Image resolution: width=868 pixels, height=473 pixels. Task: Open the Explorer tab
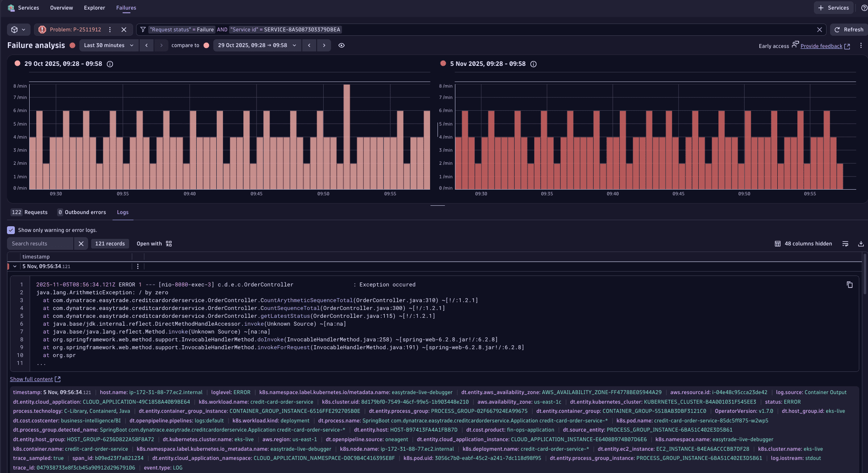(x=94, y=8)
